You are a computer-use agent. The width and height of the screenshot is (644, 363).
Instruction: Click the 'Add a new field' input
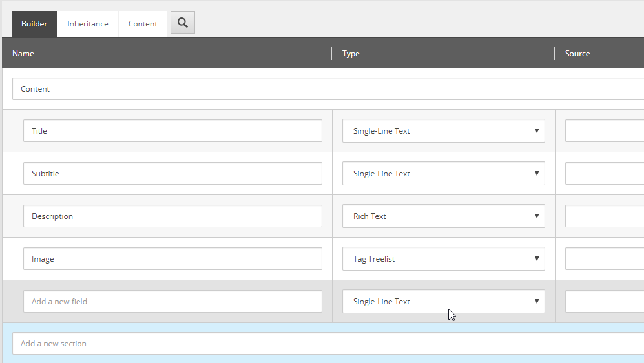click(x=172, y=302)
